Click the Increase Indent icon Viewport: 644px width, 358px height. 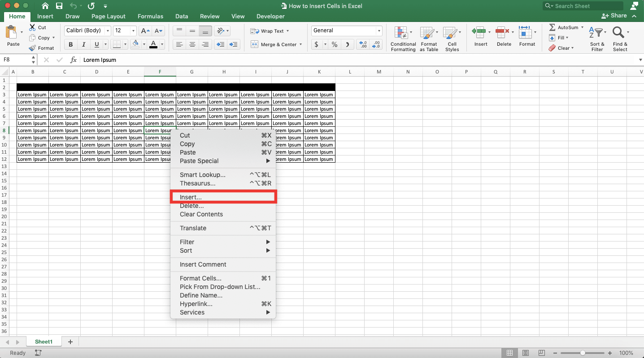(234, 44)
